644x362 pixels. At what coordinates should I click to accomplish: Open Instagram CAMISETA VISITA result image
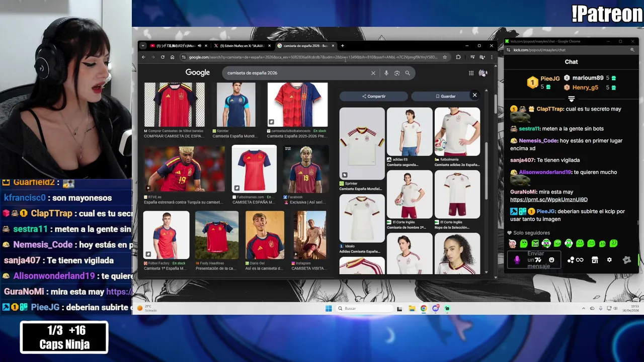tap(310, 235)
